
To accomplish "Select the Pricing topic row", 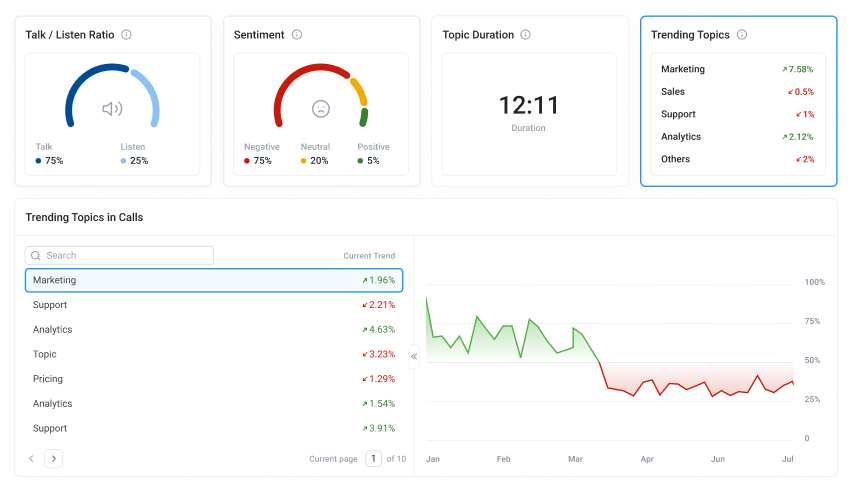I will click(x=214, y=379).
